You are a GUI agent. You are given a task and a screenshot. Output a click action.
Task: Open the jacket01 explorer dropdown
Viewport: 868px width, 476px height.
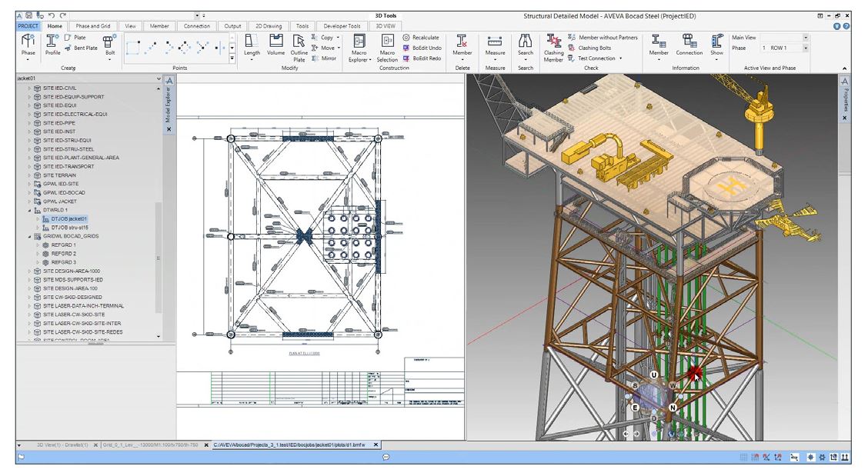click(159, 78)
